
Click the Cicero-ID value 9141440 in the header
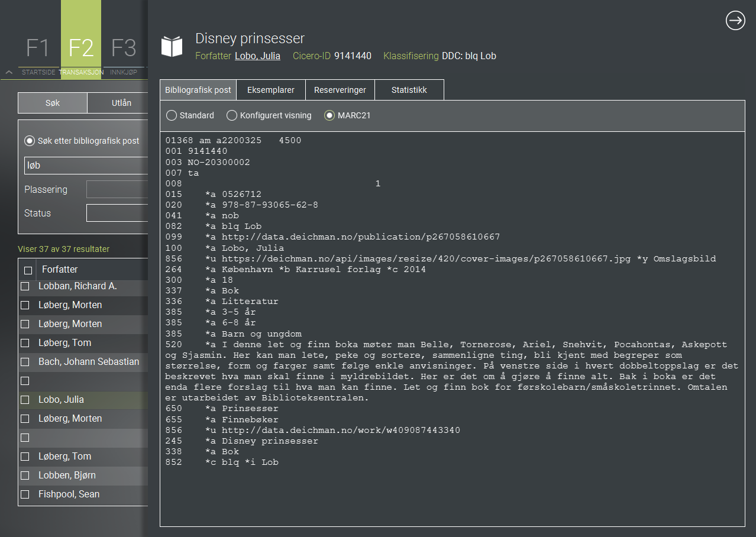click(x=353, y=56)
